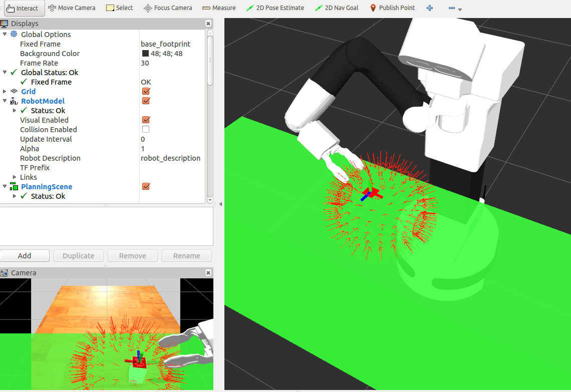Expand the Links tree item
Viewport: 571px width, 392px height.
pos(15,177)
